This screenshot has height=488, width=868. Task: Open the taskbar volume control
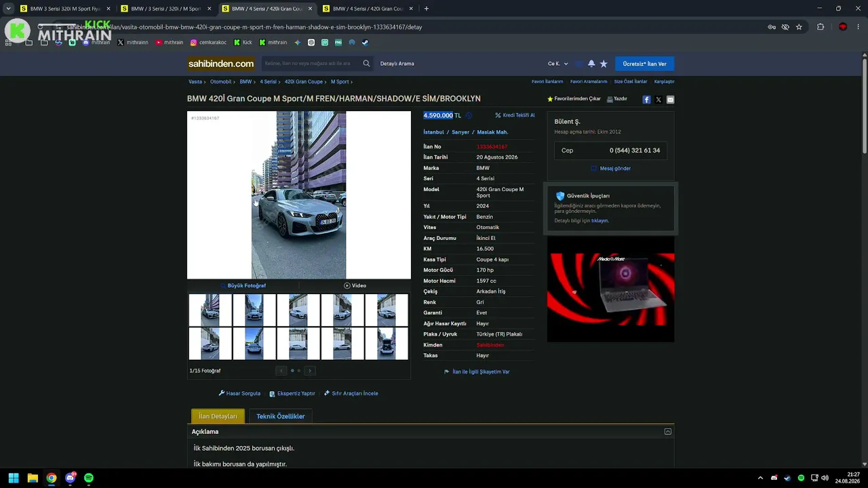pos(825,478)
